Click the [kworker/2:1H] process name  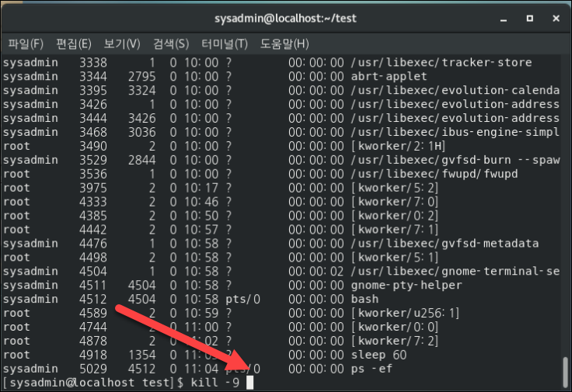click(x=398, y=146)
